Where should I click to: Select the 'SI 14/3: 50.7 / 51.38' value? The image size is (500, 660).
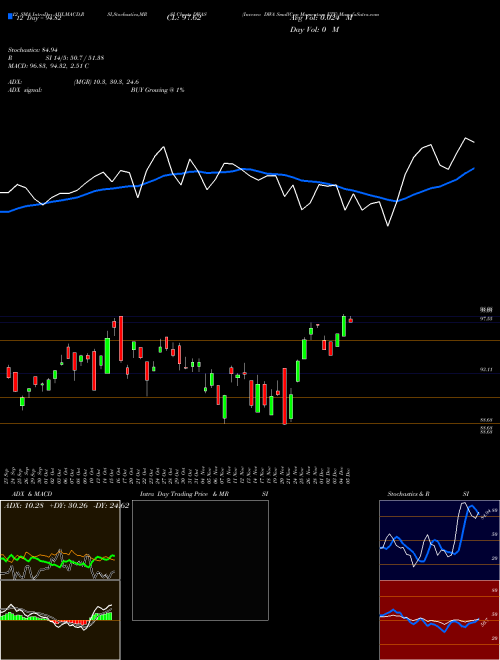click(x=74, y=58)
